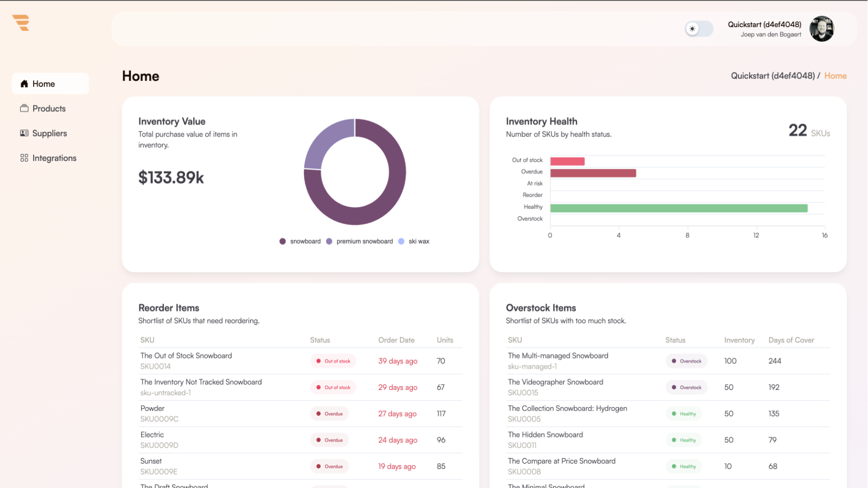Viewport: 868px width, 488px height.
Task: Click the Suppliers contact-card icon
Action: tap(24, 133)
